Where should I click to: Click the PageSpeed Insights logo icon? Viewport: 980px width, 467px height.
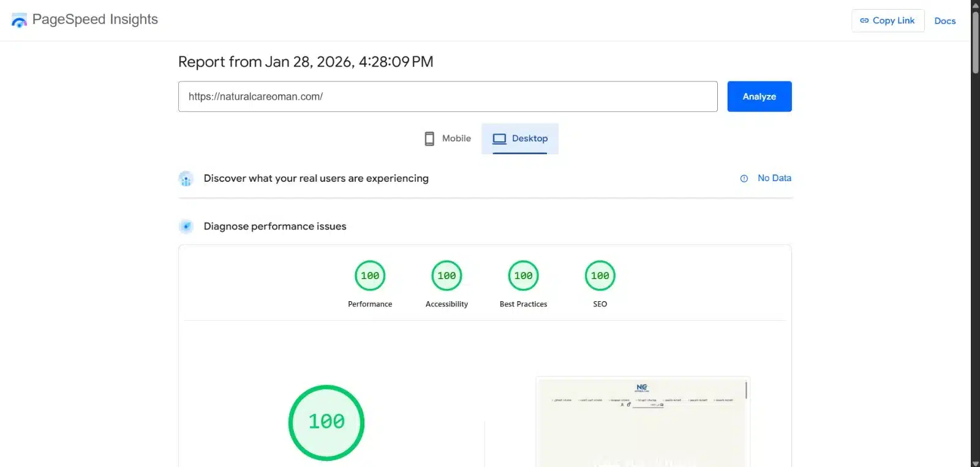pos(19,21)
